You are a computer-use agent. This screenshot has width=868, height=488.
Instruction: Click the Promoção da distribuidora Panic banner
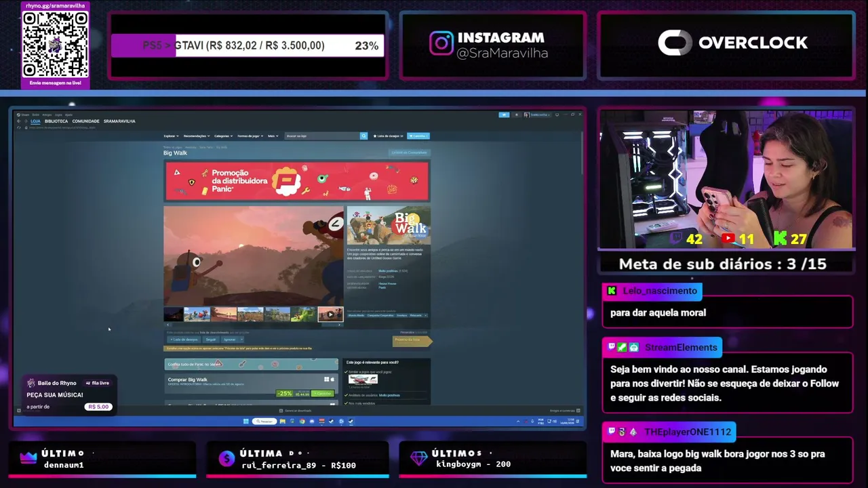pos(296,181)
